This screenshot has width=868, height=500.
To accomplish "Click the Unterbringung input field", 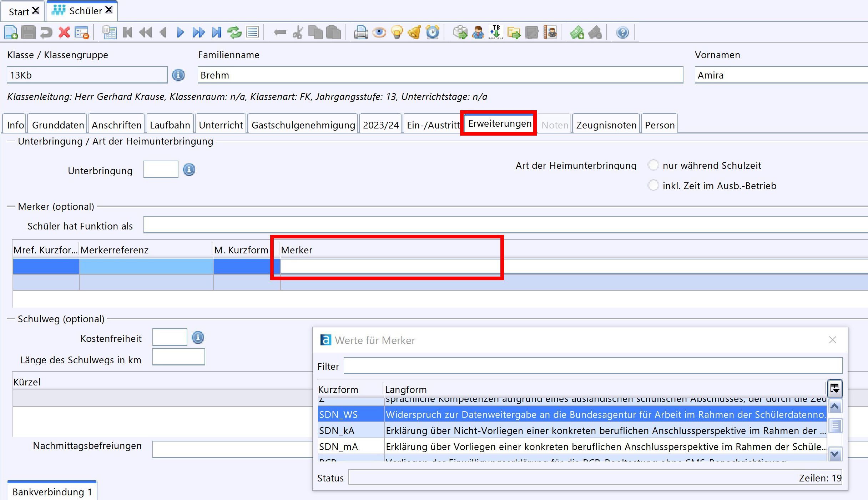I will 161,169.
